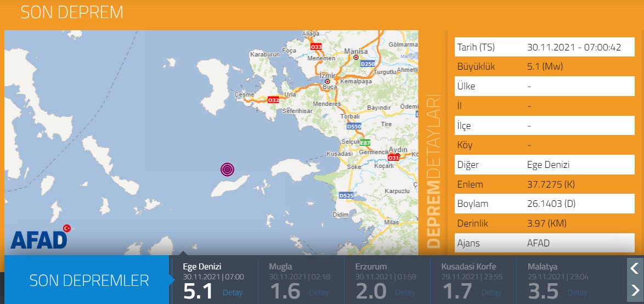The image size is (644, 304).
Task: Go to next earthquakes with right chevron
Action: [x=635, y=291]
